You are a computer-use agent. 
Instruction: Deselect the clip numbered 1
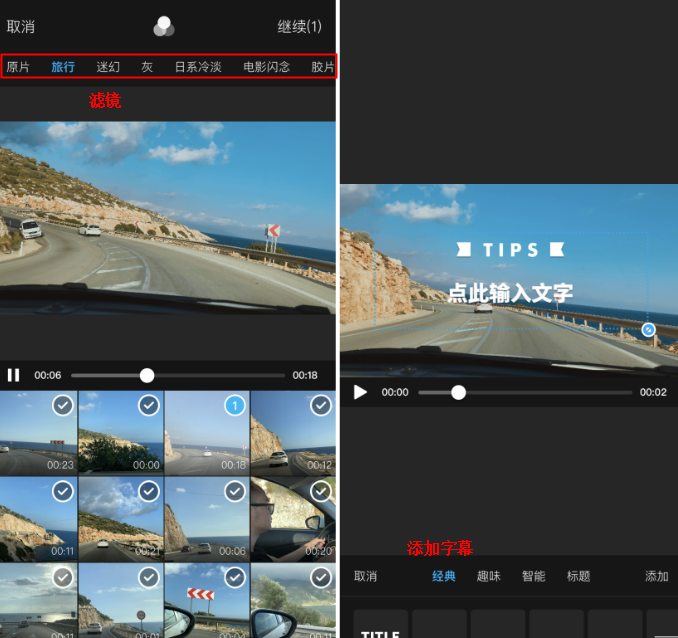[x=234, y=405]
